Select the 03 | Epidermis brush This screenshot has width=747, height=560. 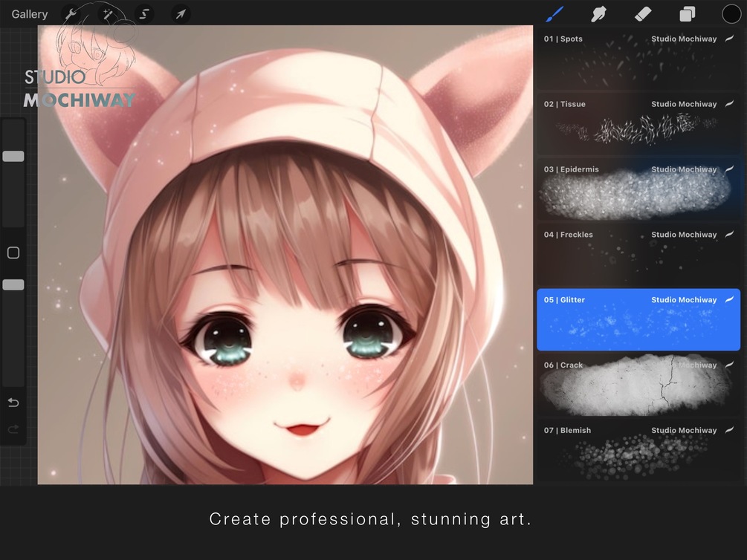tap(638, 189)
